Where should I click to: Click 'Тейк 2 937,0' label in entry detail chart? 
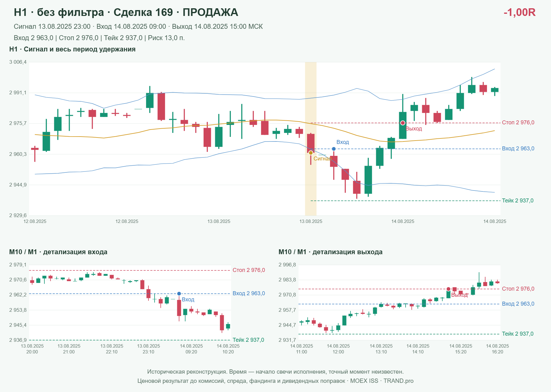point(248,340)
